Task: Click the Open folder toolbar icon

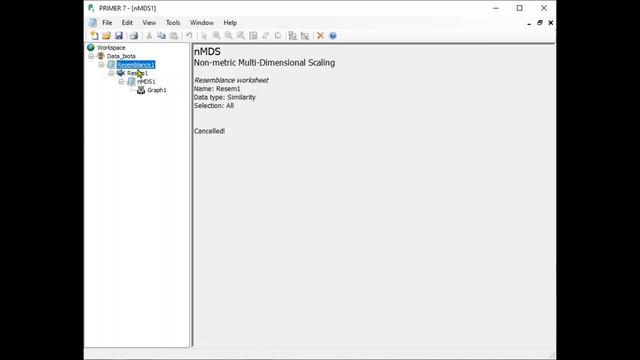Action: tap(107, 36)
